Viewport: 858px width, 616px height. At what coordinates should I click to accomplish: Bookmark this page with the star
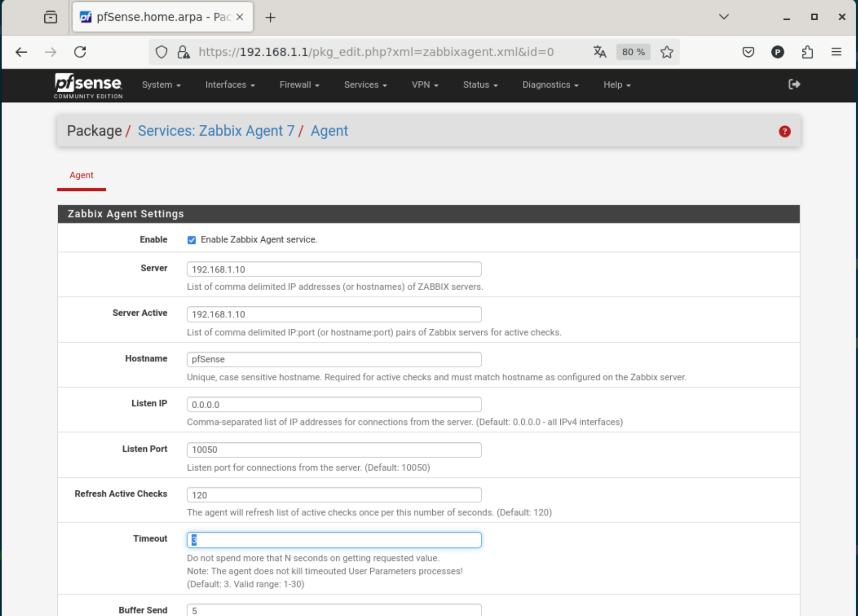pos(667,52)
